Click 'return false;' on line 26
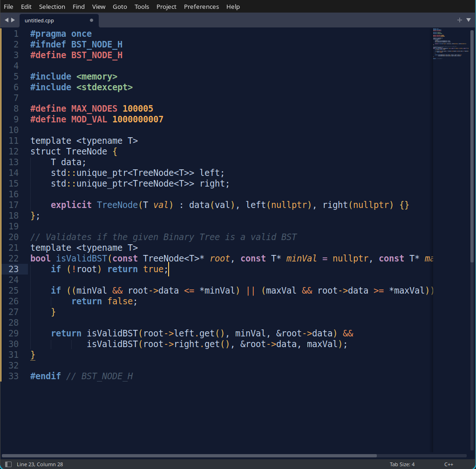476x469 pixels. coord(104,301)
